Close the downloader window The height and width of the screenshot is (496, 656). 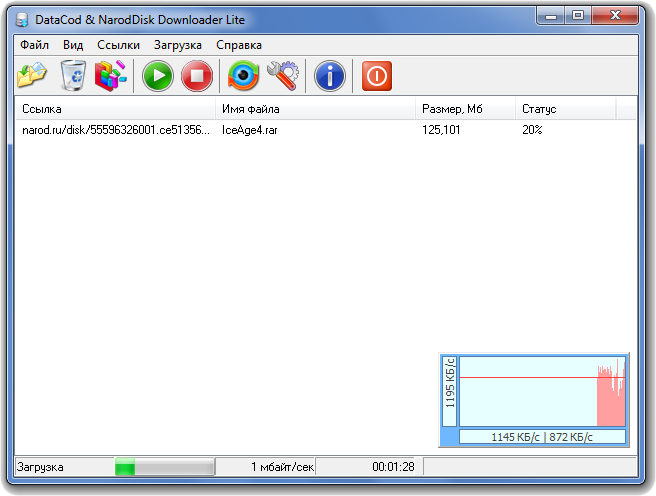615,15
